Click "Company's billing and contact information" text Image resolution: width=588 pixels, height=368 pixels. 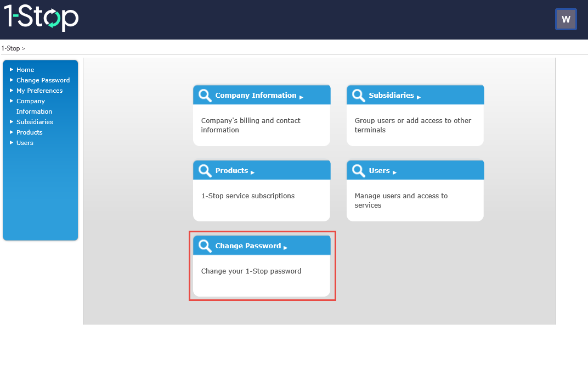coord(251,125)
